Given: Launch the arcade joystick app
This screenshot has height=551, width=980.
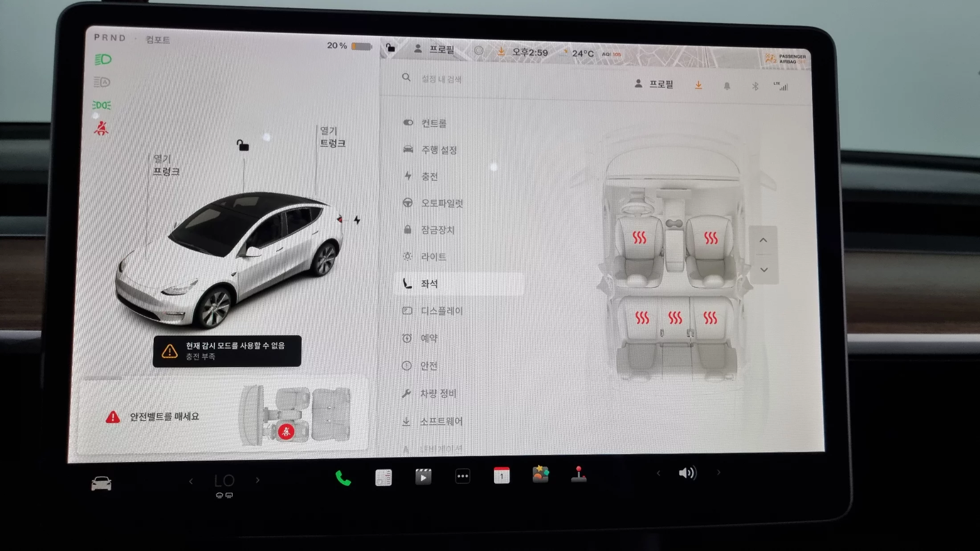Looking at the screenshot, I should pos(579,474).
